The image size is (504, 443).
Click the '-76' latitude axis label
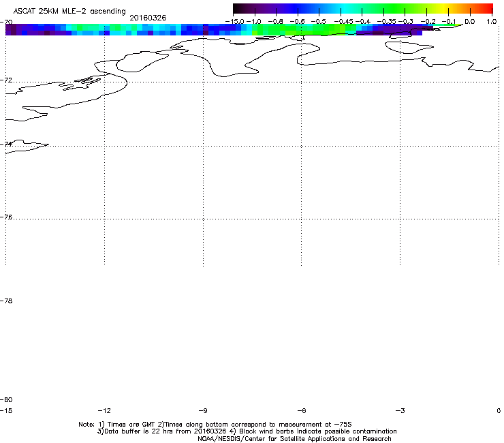coord(6,217)
